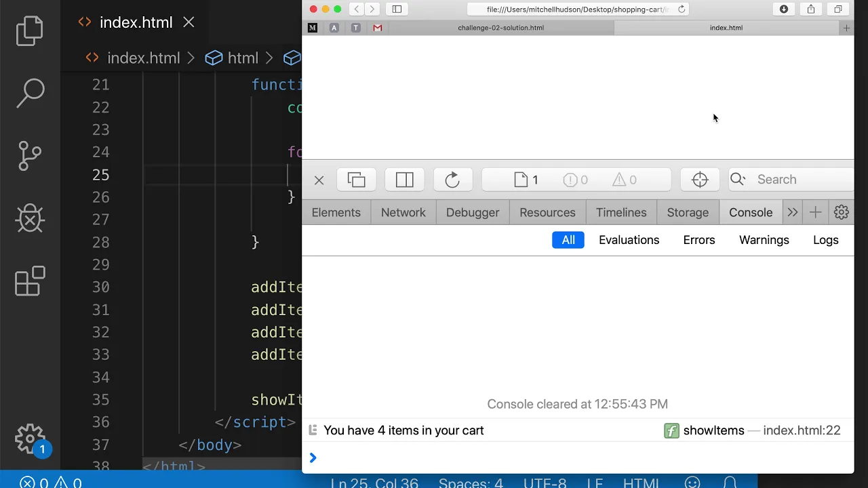Filter the console to Evaluations
This screenshot has width=868, height=488.
(x=629, y=240)
